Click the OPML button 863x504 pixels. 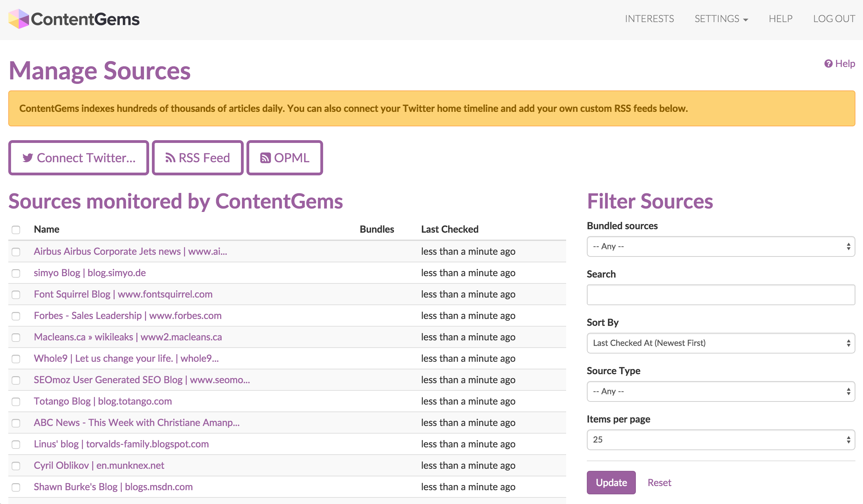[285, 158]
